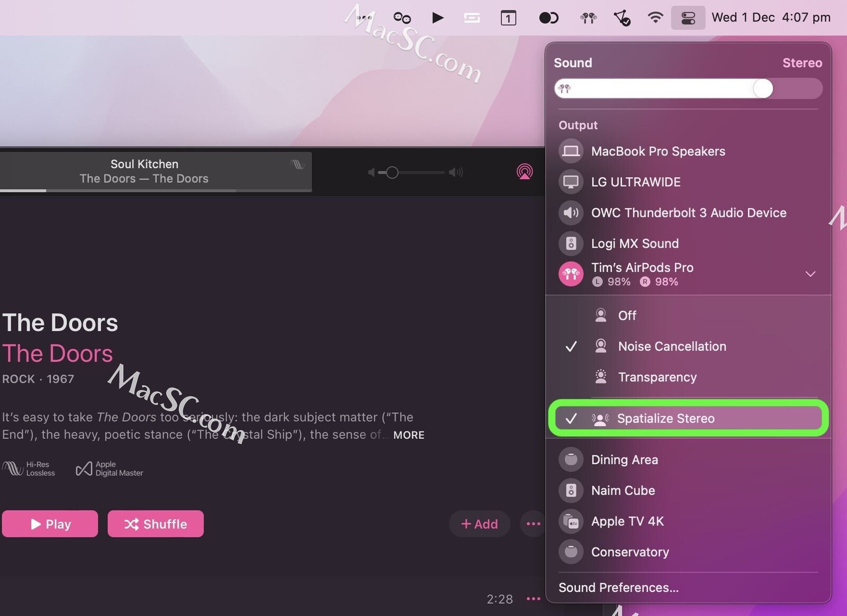Click the play triangle menu bar icon
This screenshot has width=847, height=616.
(437, 18)
